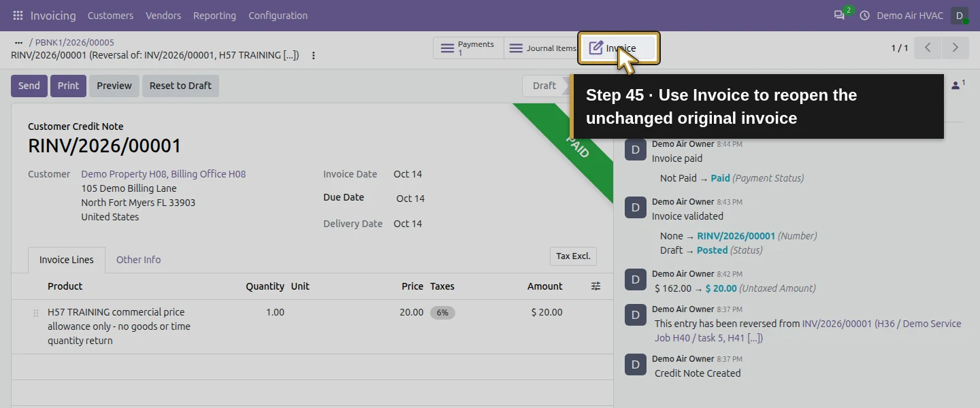The width and height of the screenshot is (980, 408).
Task: Click the 6% tax tag
Action: (442, 313)
